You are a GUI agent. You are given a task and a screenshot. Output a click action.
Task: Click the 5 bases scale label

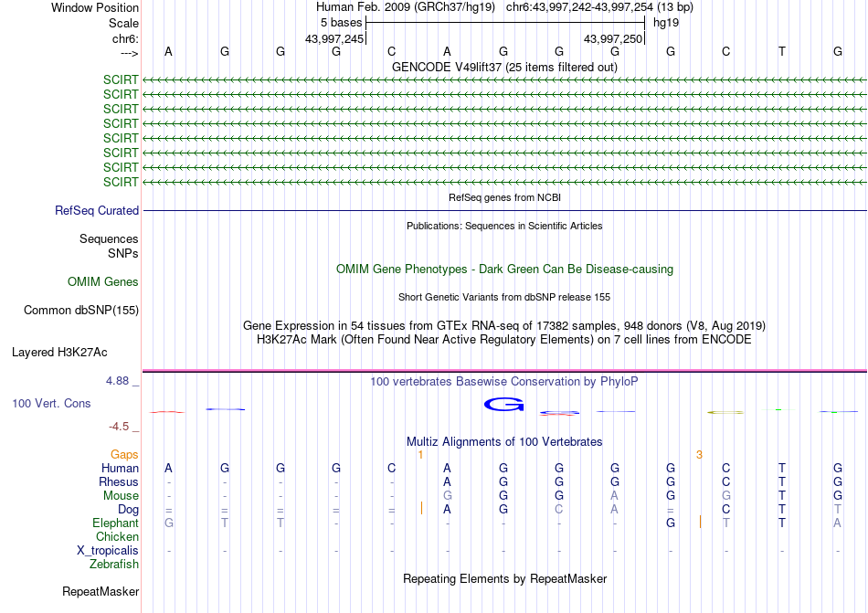click(x=341, y=23)
